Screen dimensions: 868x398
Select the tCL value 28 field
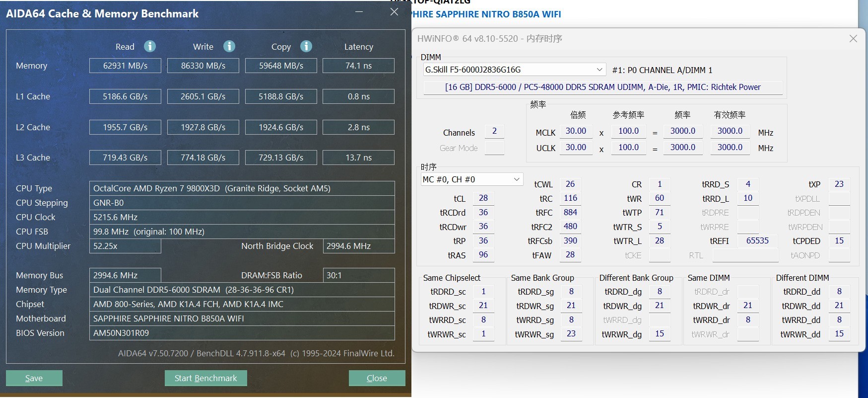tap(483, 198)
